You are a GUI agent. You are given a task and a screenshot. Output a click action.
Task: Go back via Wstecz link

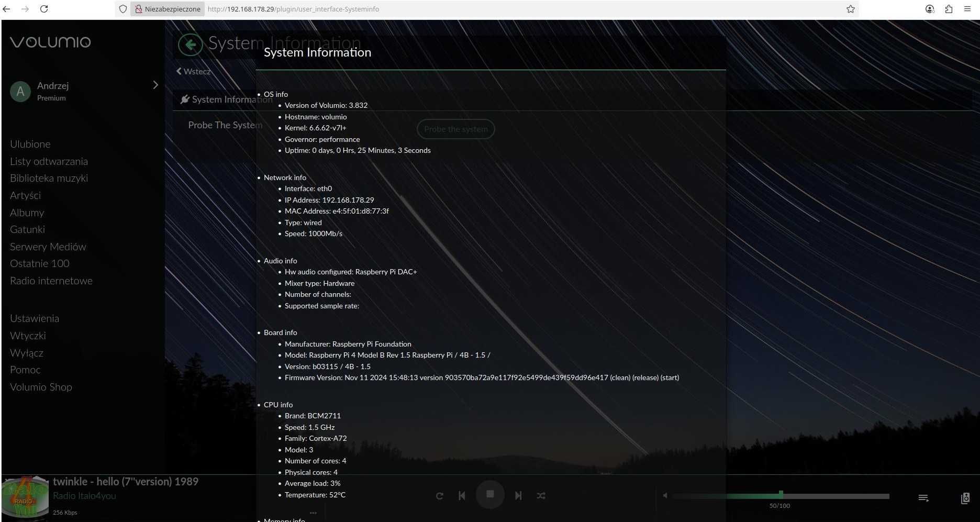point(193,71)
